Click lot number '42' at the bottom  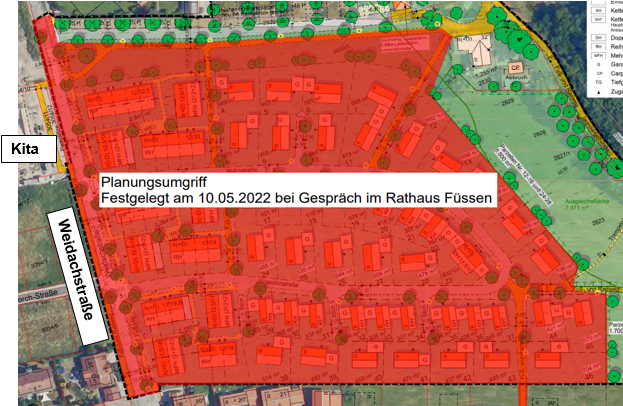point(466,378)
